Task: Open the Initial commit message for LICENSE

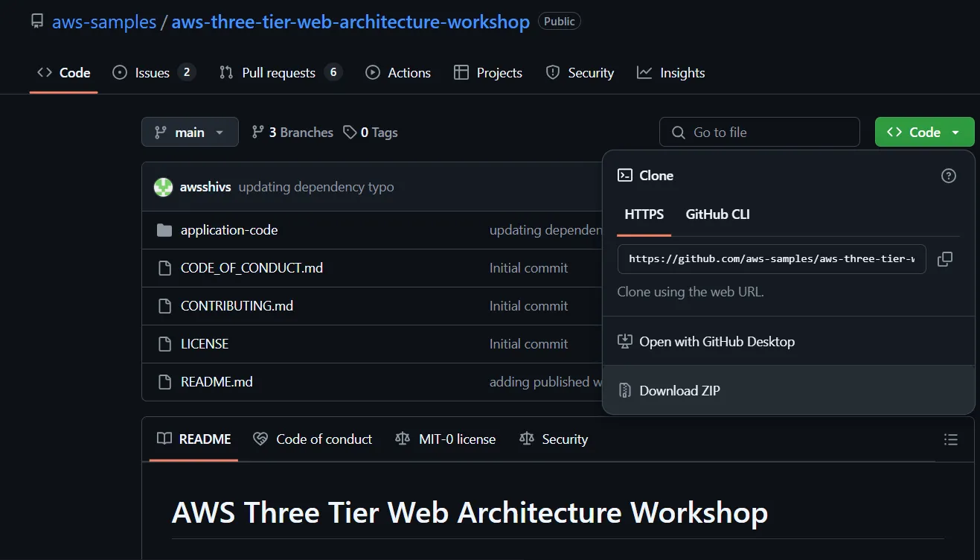Action: (528, 344)
